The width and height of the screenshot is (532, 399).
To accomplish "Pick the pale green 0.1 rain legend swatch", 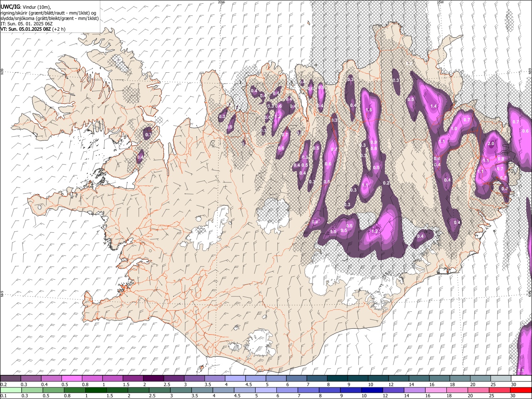I will [x=11, y=390].
